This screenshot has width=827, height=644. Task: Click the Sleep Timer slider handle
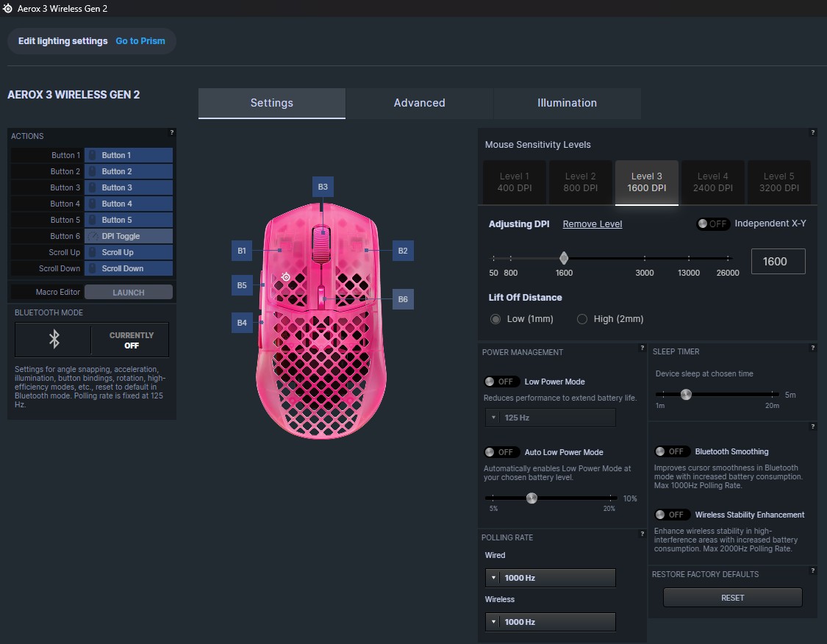686,395
